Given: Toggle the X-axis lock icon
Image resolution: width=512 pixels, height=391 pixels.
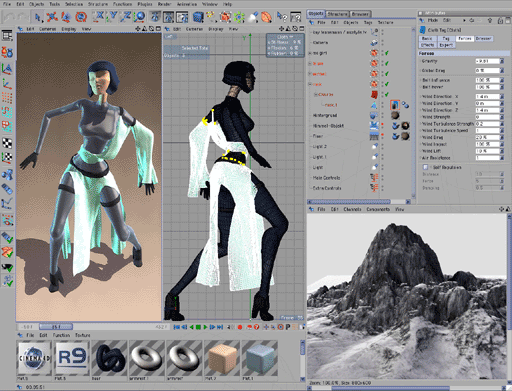Looking at the screenshot, I should coord(99,16).
